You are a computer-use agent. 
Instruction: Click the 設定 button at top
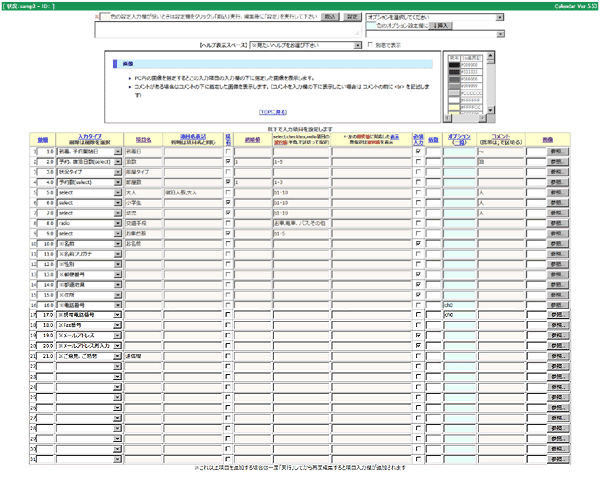coord(352,17)
